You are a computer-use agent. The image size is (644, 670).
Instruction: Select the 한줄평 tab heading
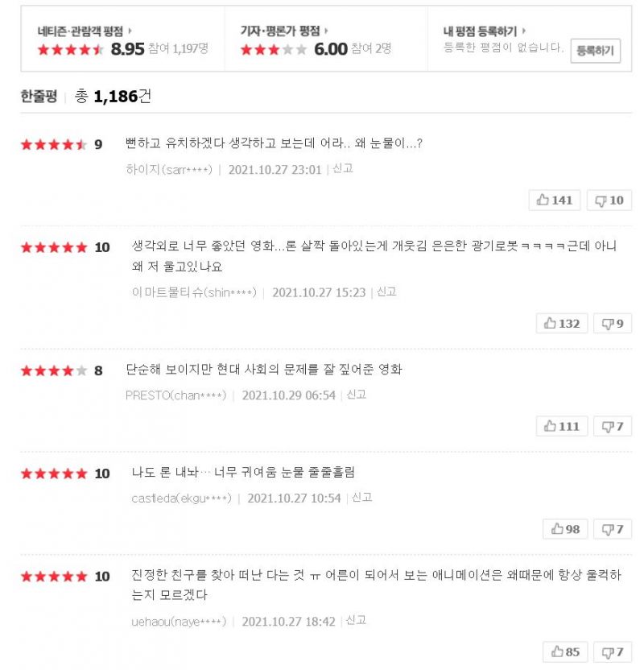[39, 97]
